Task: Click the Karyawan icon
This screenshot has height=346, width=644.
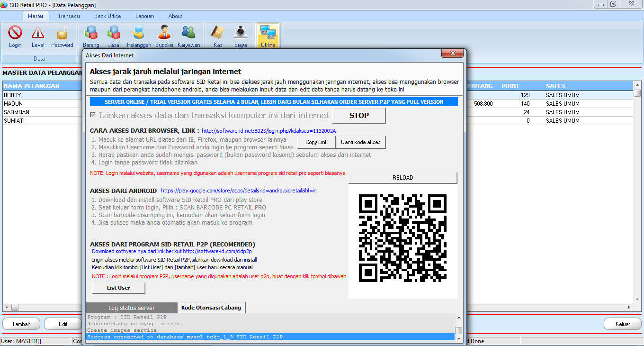Action: pos(188,36)
